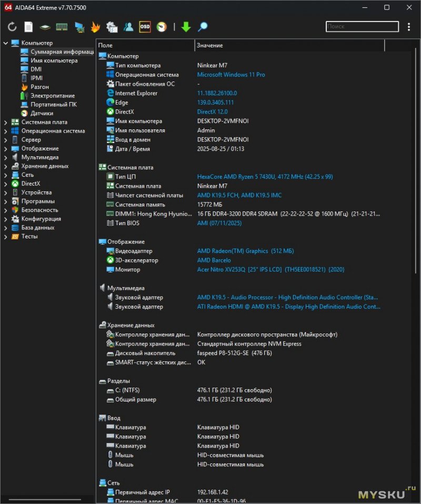Open the audit manager toolbar icon
The image size is (421, 504).
point(112,27)
